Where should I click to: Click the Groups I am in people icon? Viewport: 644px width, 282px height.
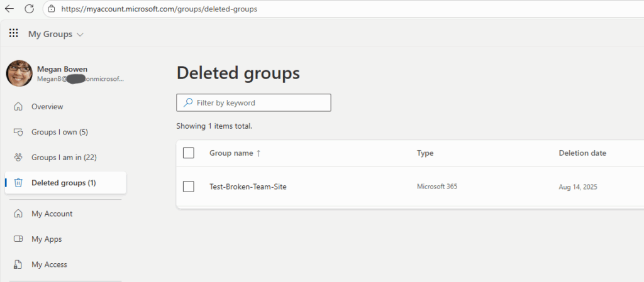(x=18, y=157)
